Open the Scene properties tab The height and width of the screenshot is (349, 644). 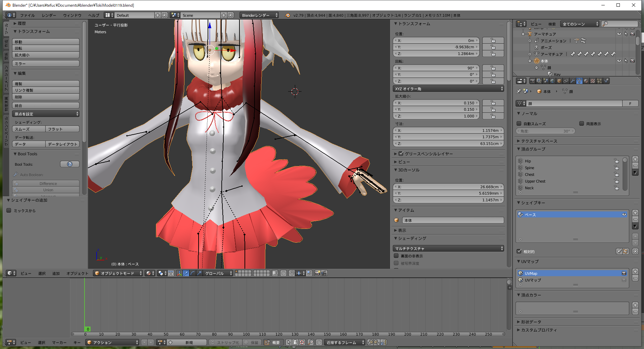coord(546,81)
